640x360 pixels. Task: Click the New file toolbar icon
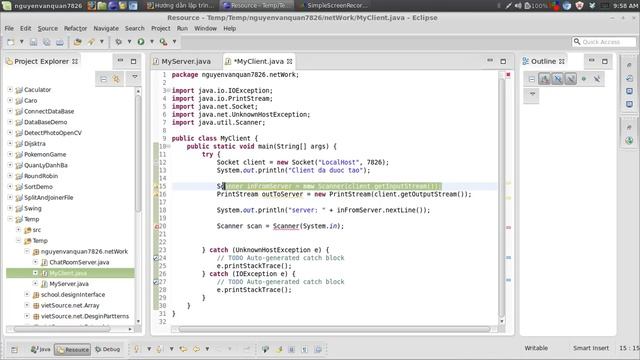[11, 42]
